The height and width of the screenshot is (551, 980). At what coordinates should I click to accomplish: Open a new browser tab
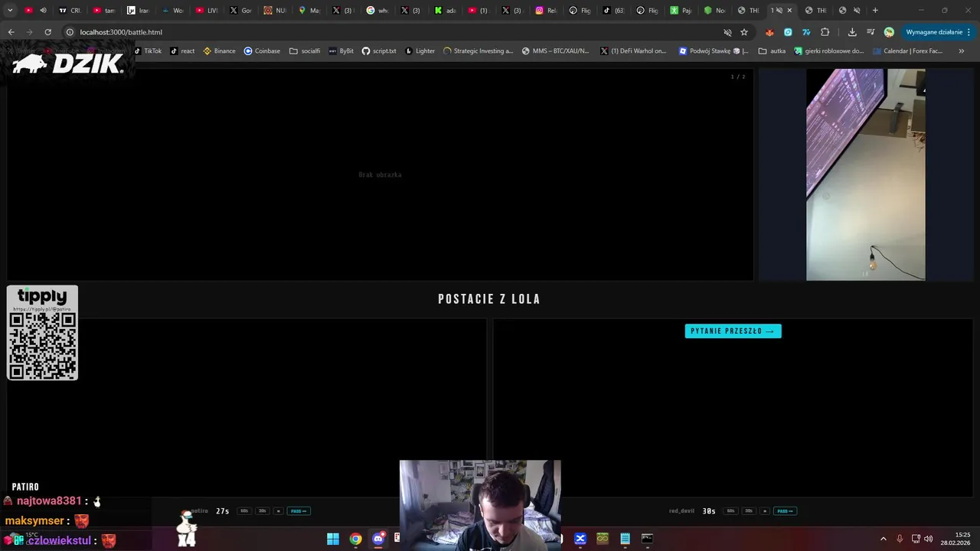875,11
